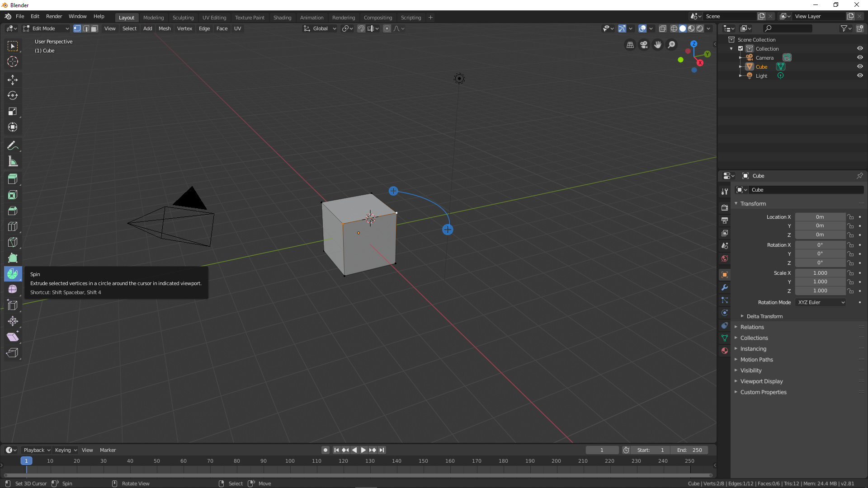
Task: Open the World properties tab
Action: pos(725,258)
